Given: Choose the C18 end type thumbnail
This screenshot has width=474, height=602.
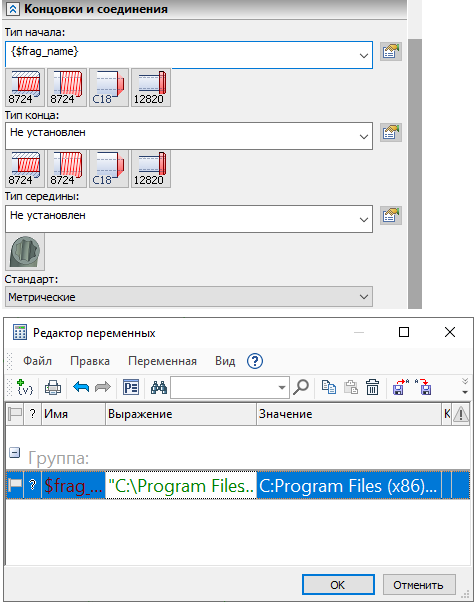Looking at the screenshot, I should [109, 169].
